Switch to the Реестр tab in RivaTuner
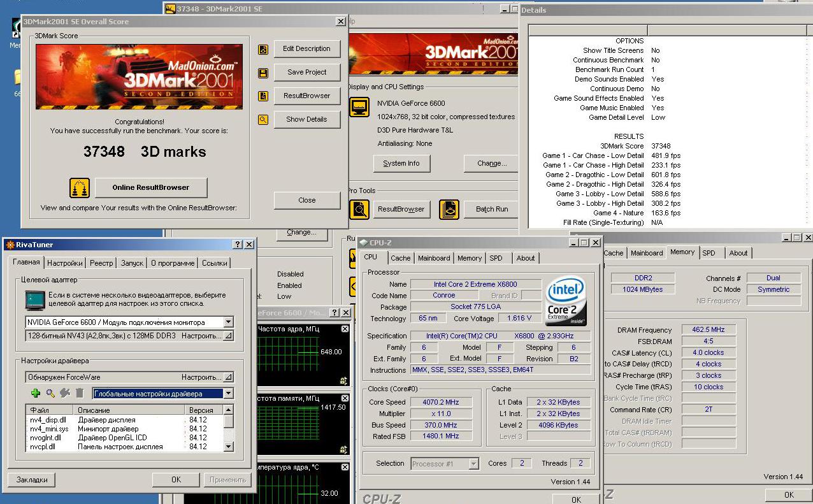Screen dimensions: 813x504 tap(101, 263)
